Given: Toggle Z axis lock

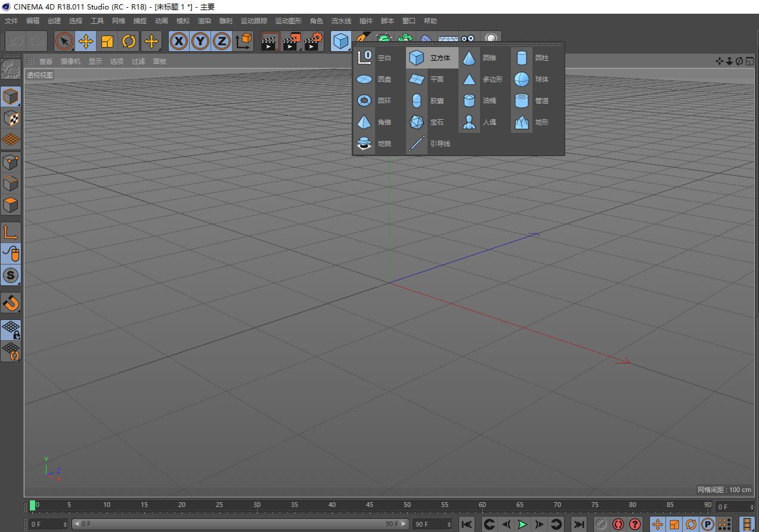Looking at the screenshot, I should point(222,41).
